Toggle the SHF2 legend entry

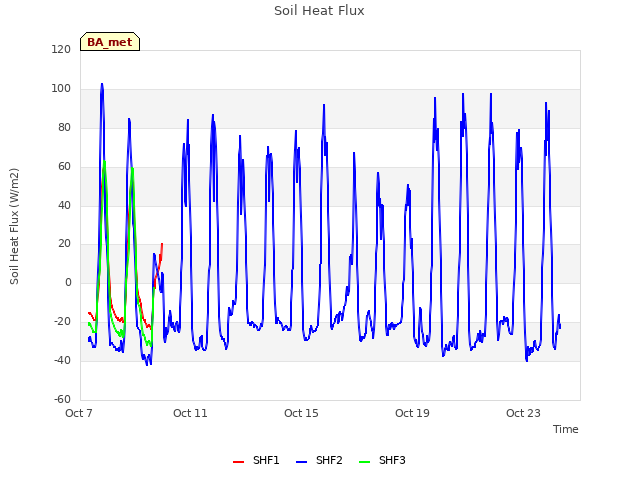tap(319, 460)
